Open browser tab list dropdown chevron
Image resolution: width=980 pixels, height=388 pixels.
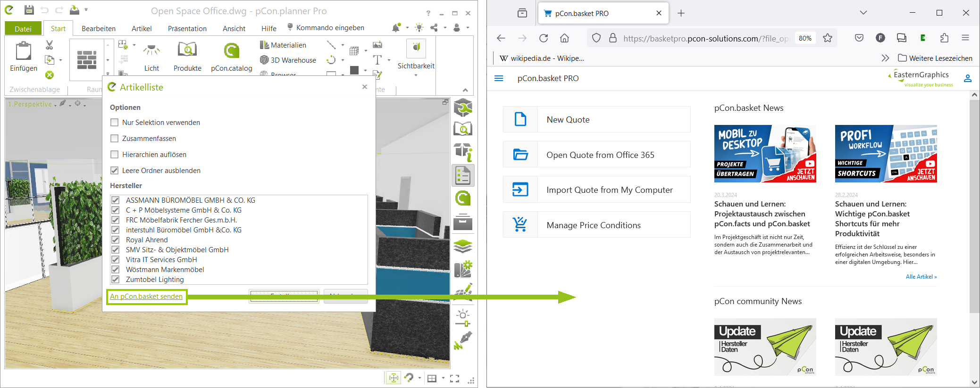coord(863,13)
